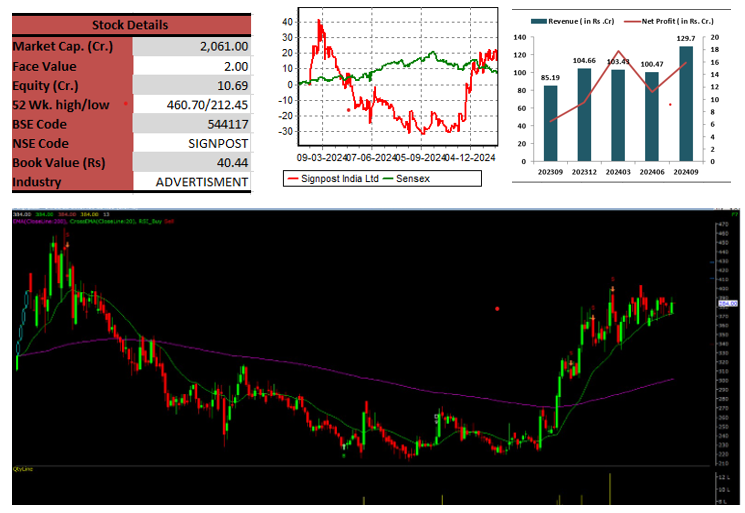Viewport: 745px width, 513px height.
Task: Click the 202309 revenue bar labeled 85.19
Action: point(550,124)
